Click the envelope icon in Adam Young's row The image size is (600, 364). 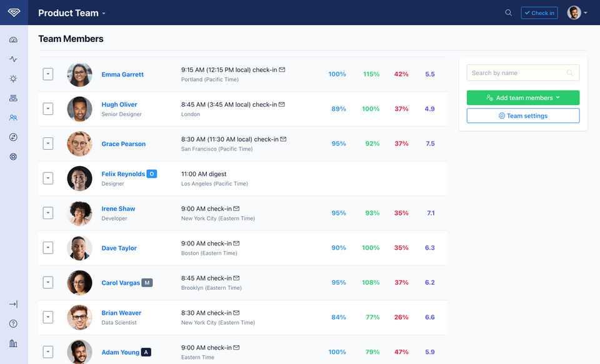(236, 348)
